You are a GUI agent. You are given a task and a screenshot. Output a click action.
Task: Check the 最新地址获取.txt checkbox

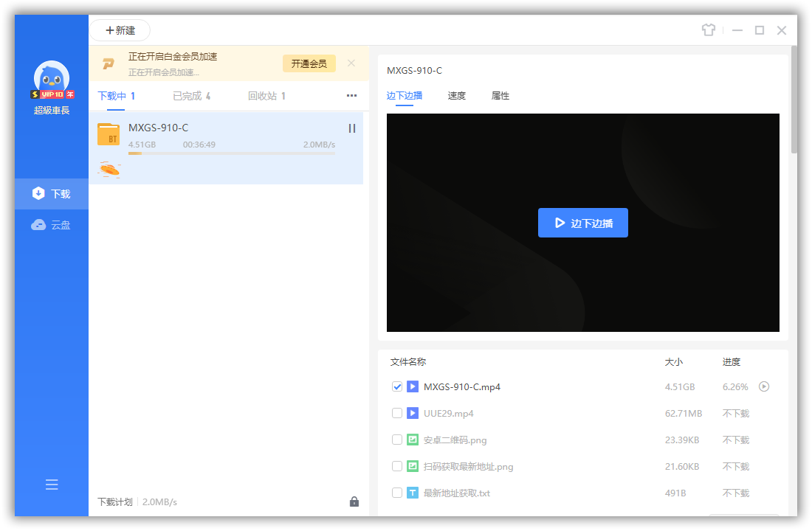pyautogui.click(x=396, y=493)
